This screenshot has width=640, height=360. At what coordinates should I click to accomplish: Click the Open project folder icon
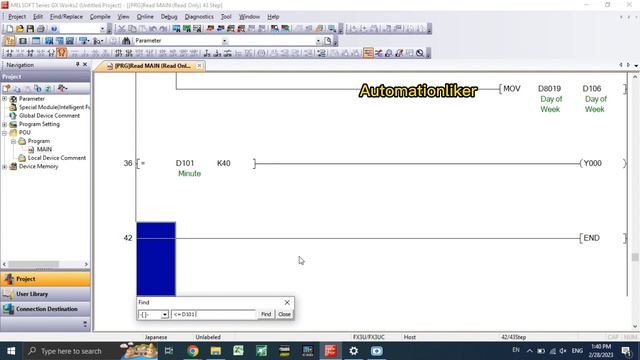20,29
